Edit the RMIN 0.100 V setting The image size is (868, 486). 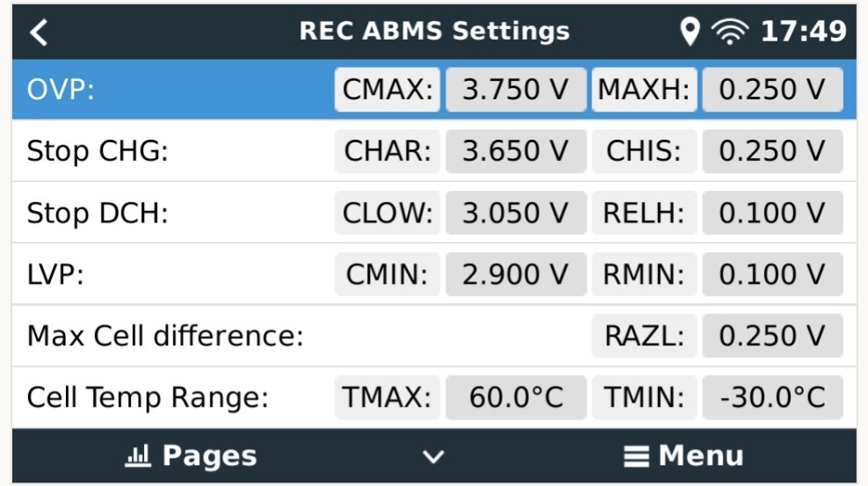click(x=773, y=274)
